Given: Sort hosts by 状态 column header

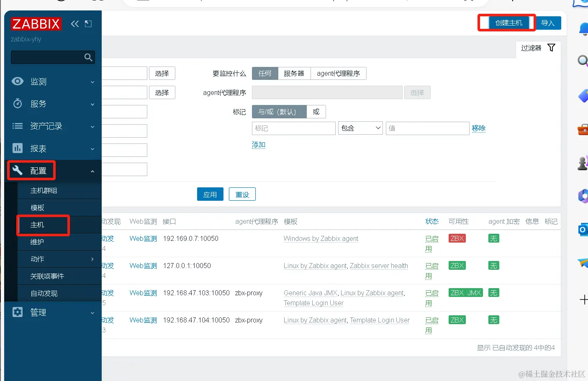Looking at the screenshot, I should (432, 221).
